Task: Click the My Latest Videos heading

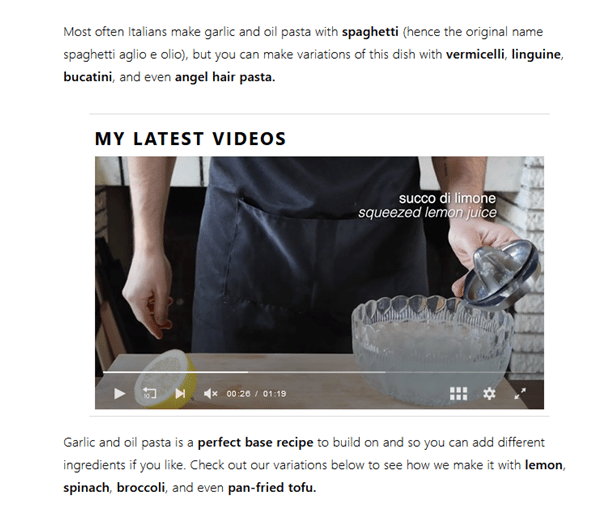Action: click(190, 138)
